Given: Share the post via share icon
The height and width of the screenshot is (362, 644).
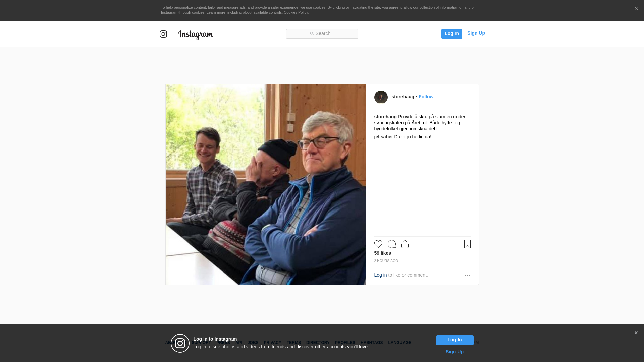Looking at the screenshot, I should pyautogui.click(x=405, y=244).
